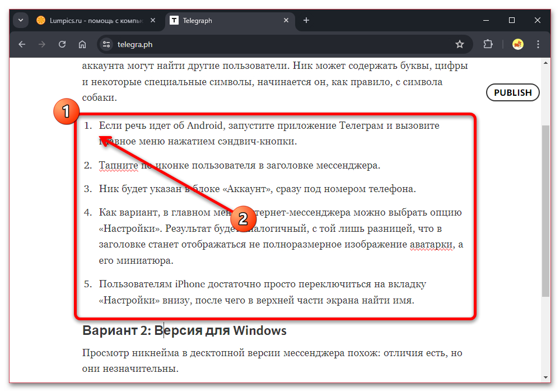View site information icon in address bar
This screenshot has height=392, width=560.
[106, 44]
